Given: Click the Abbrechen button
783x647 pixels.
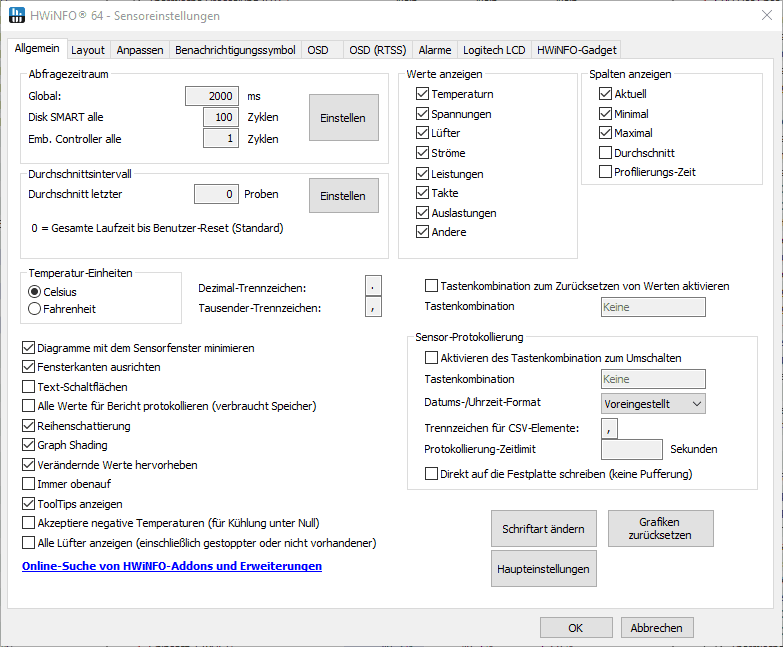Looking at the screenshot, I should point(657,628).
